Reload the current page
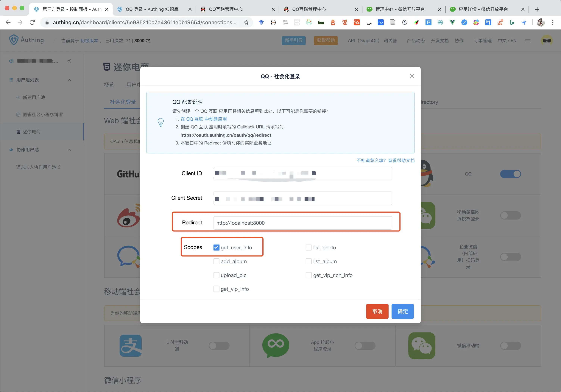 click(x=32, y=22)
